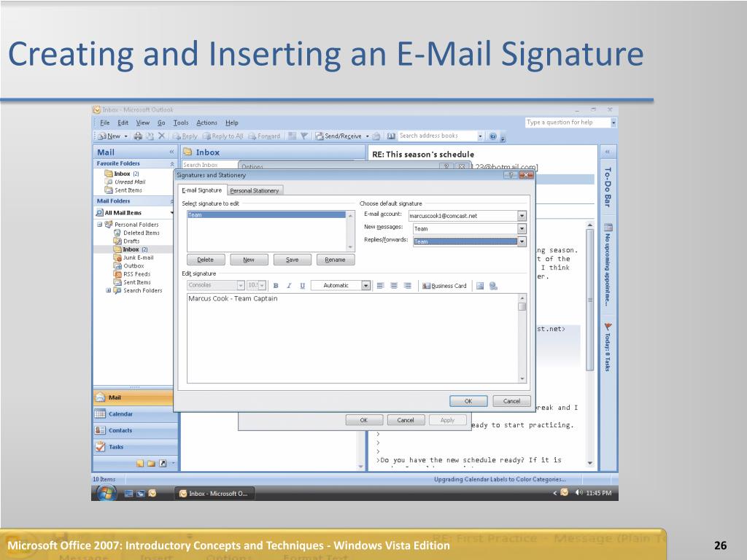Click Outlook tray icon near clock
Image resolution: width=747 pixels, height=560 pixels.
coord(565,493)
